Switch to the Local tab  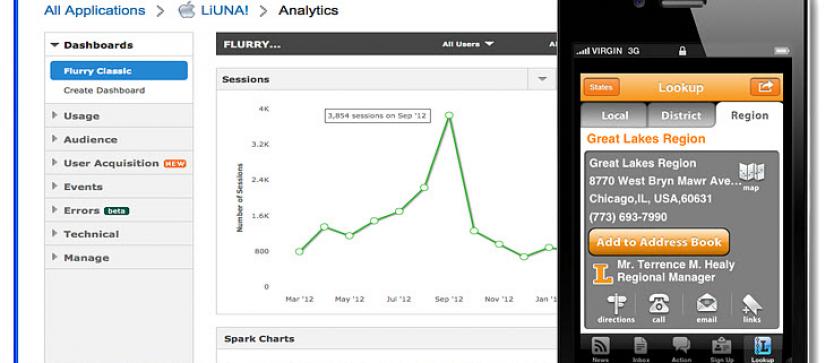click(614, 116)
